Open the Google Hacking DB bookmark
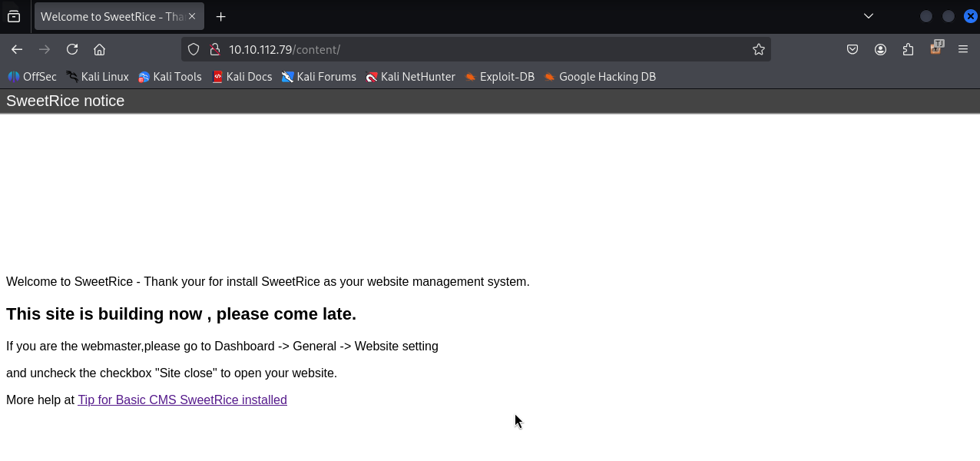The image size is (980, 461). [600, 77]
